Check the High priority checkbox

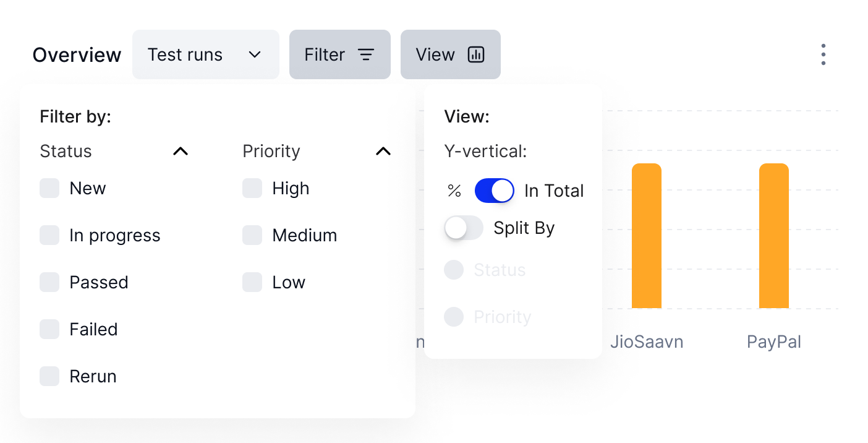click(x=252, y=188)
